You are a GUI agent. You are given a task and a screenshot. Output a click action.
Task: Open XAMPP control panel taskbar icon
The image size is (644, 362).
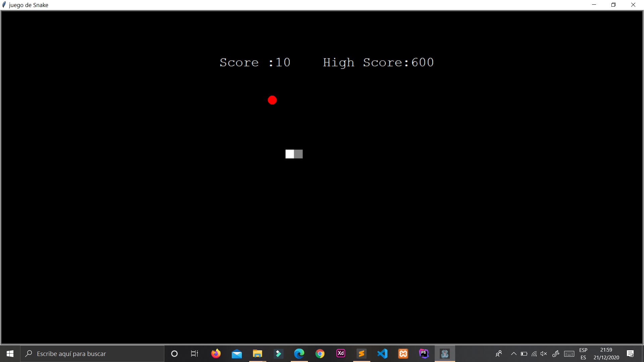pos(403,354)
